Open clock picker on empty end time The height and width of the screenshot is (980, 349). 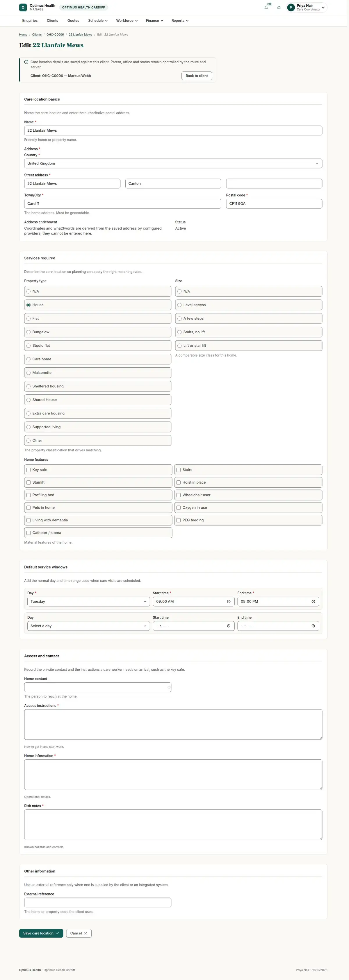click(x=313, y=626)
